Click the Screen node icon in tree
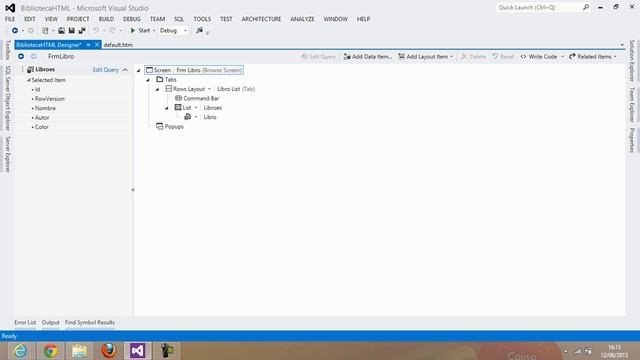Screen dimensions: 640x360 (149, 70)
